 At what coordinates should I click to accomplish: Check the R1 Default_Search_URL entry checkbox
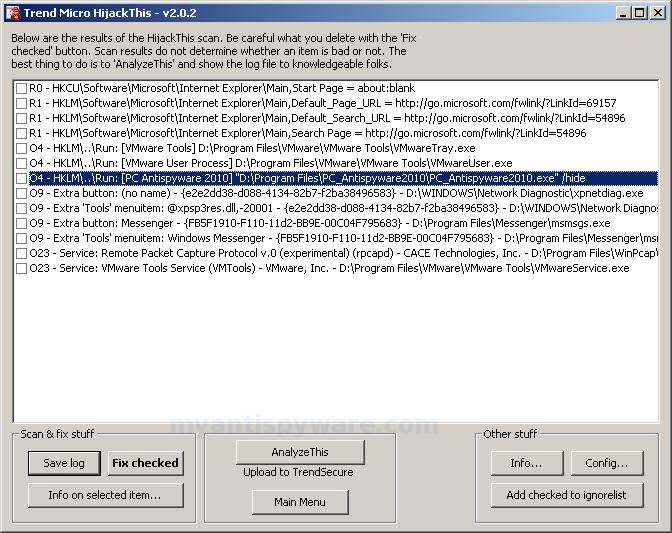[21, 118]
